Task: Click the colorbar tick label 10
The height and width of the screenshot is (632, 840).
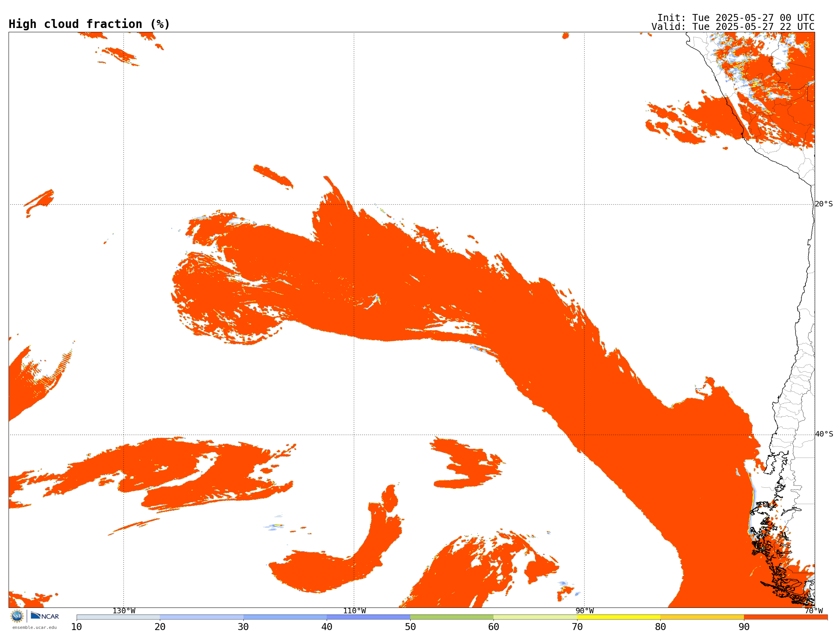Action: [x=77, y=627]
